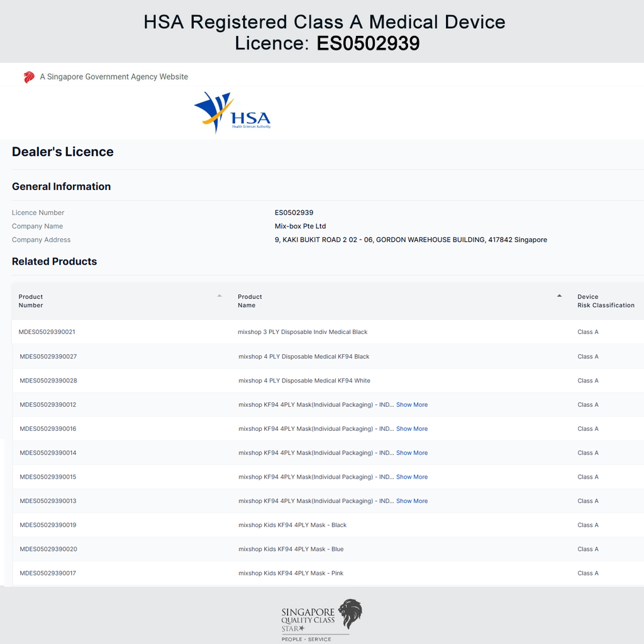
Task: Select product number MDES05029390021
Action: tap(47, 332)
